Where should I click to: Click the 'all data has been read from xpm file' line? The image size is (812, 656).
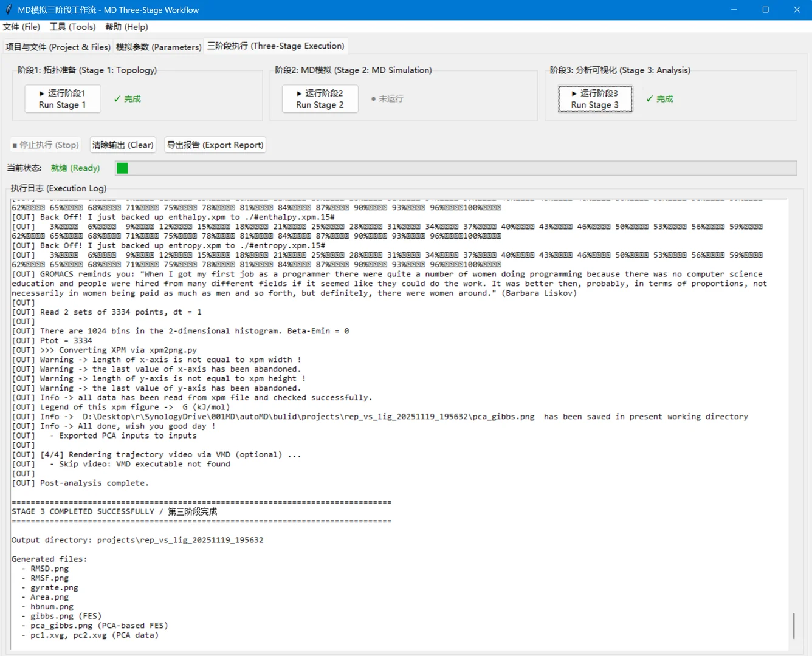tap(192, 397)
